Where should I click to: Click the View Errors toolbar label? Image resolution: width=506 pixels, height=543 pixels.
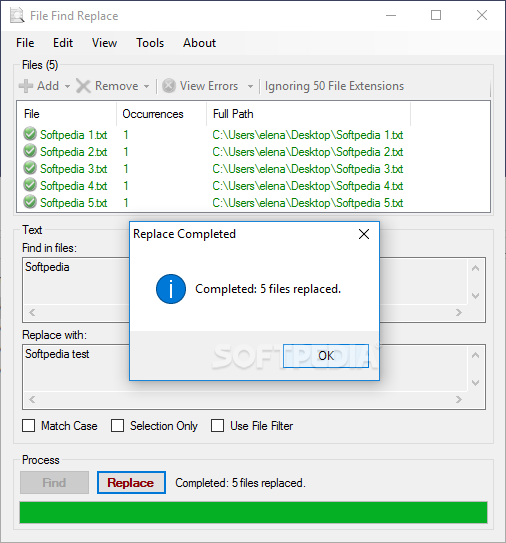[x=209, y=86]
